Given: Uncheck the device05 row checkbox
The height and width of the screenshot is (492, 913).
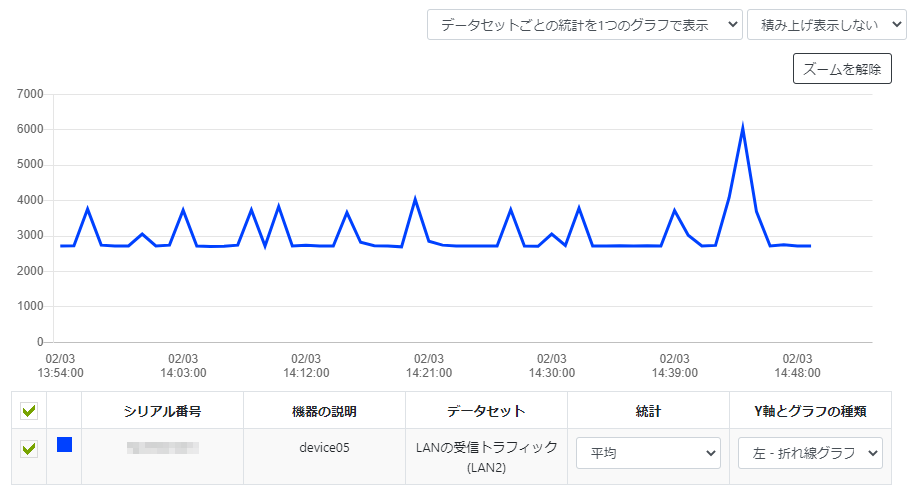Looking at the screenshot, I should pos(29,449).
